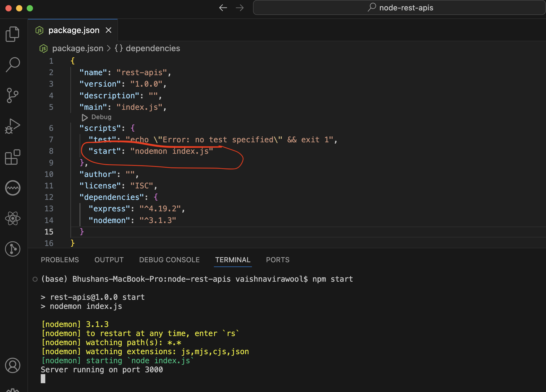Viewport: 546px width, 392px height.
Task: Switch to the DEBUG CONSOLE tab
Action: coord(169,260)
